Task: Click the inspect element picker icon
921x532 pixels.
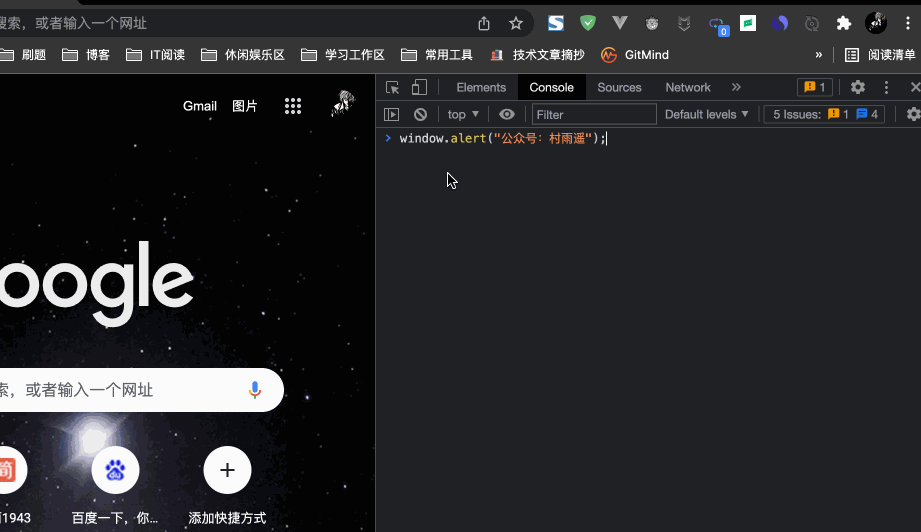Action: [393, 88]
